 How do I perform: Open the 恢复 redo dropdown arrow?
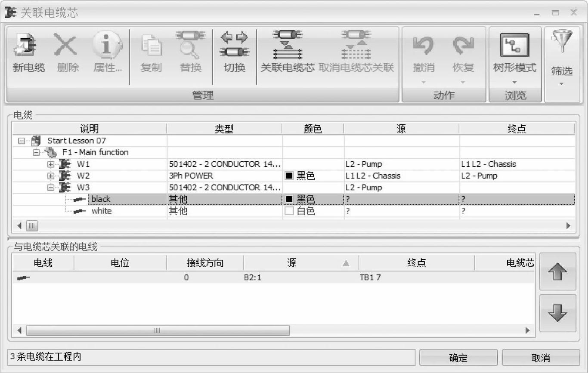pyautogui.click(x=463, y=82)
